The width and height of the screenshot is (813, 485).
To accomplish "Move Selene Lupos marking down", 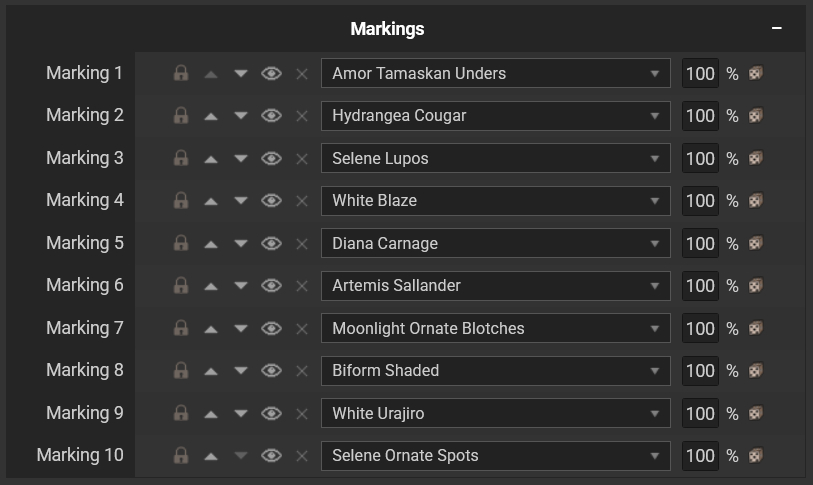I will point(240,158).
